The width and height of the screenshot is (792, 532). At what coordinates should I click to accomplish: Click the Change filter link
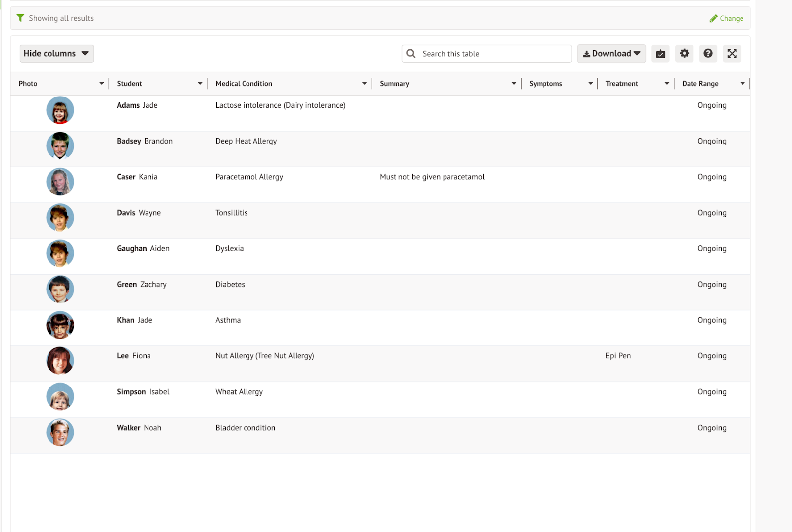click(731, 19)
